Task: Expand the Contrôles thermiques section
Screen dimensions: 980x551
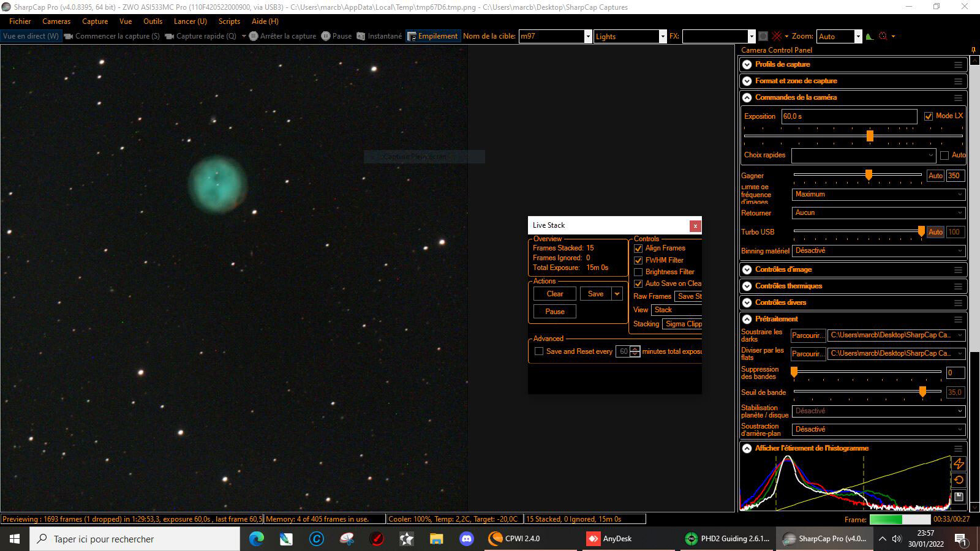Action: (x=747, y=286)
